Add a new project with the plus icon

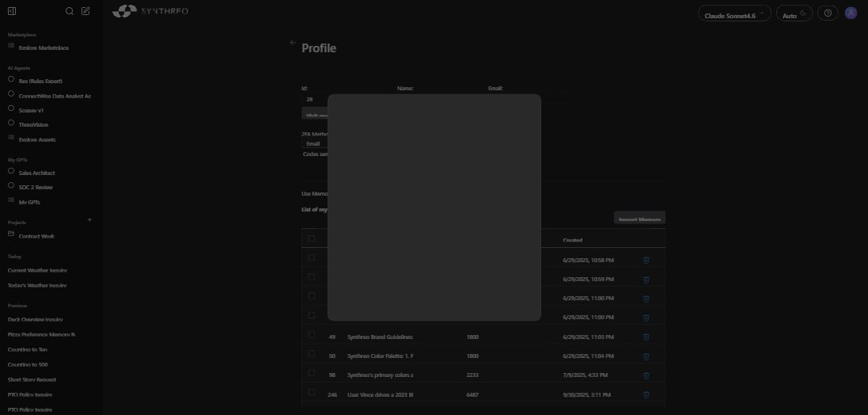pyautogui.click(x=89, y=220)
